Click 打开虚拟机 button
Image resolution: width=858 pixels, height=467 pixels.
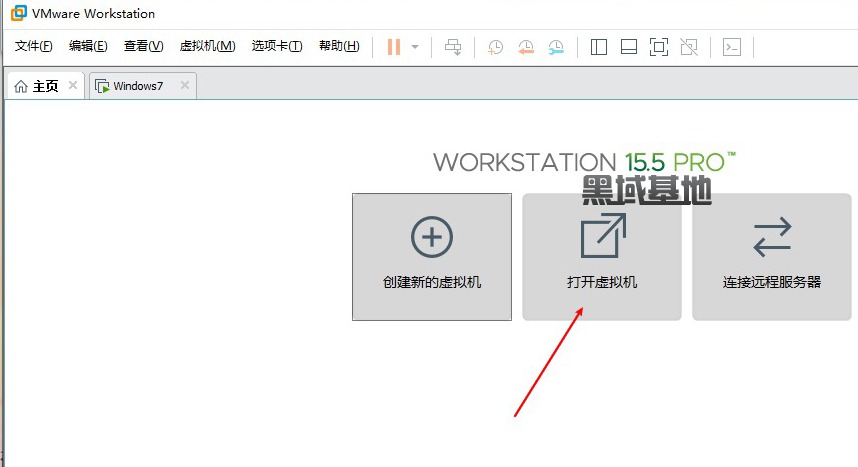602,257
